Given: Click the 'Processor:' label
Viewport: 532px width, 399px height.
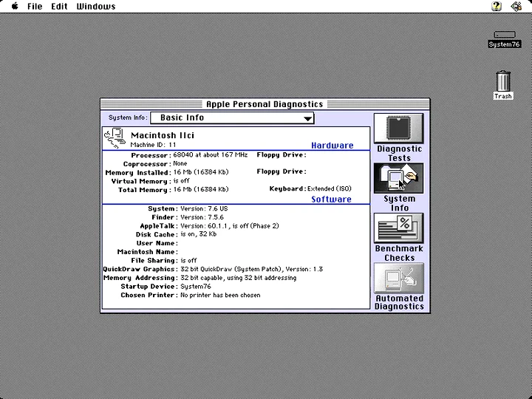Looking at the screenshot, I should tap(151, 155).
